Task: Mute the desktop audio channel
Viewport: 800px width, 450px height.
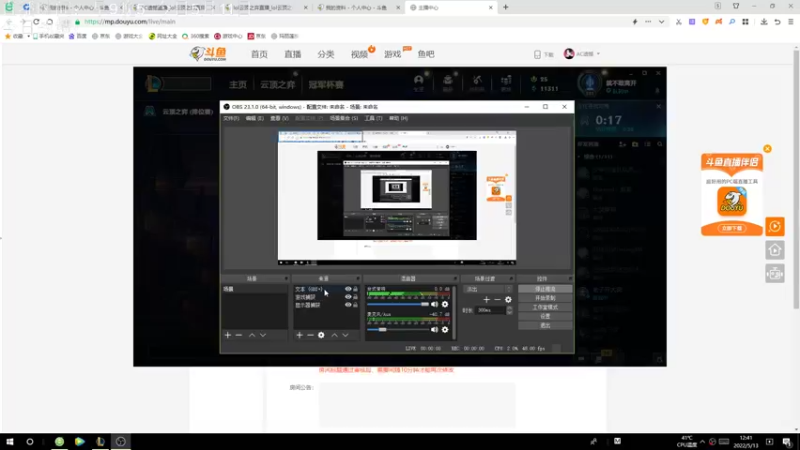Action: [x=434, y=304]
